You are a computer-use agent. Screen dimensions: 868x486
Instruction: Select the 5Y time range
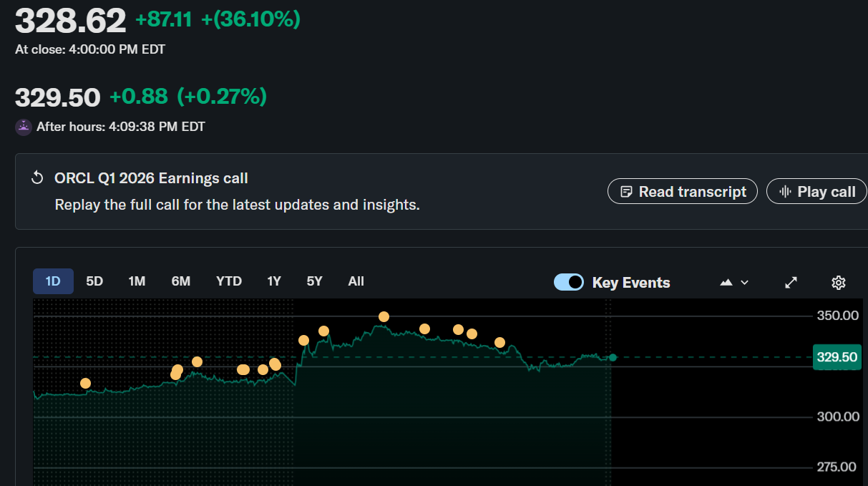tap(314, 281)
